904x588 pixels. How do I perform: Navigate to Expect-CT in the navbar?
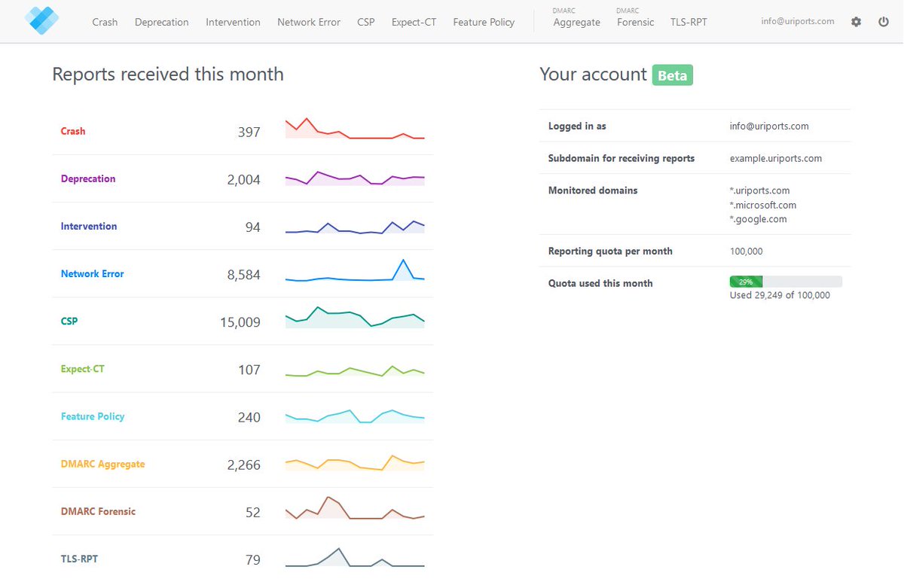tap(414, 22)
